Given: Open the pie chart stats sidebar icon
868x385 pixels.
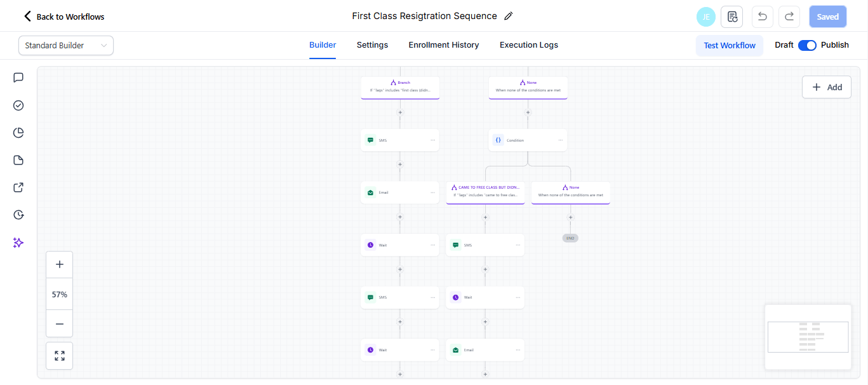Looking at the screenshot, I should point(18,133).
